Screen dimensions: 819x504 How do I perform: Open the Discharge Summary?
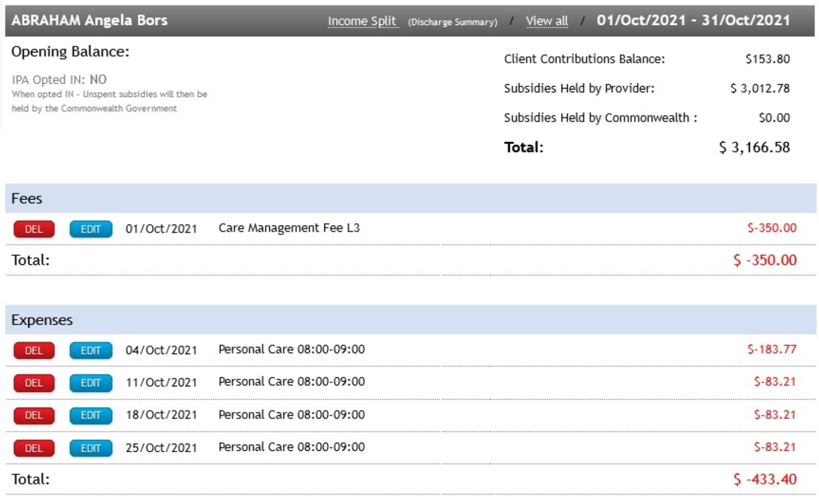(x=453, y=21)
